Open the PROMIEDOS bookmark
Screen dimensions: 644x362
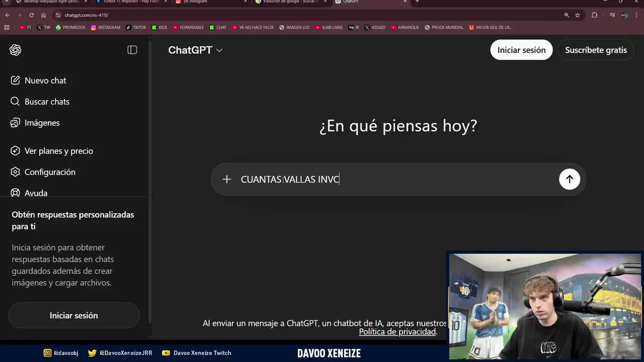coord(70,27)
